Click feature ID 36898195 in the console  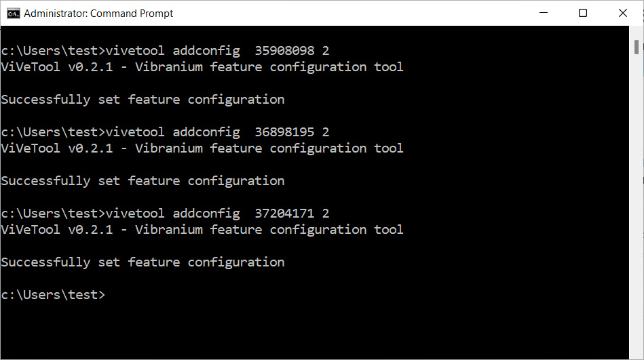click(x=284, y=132)
